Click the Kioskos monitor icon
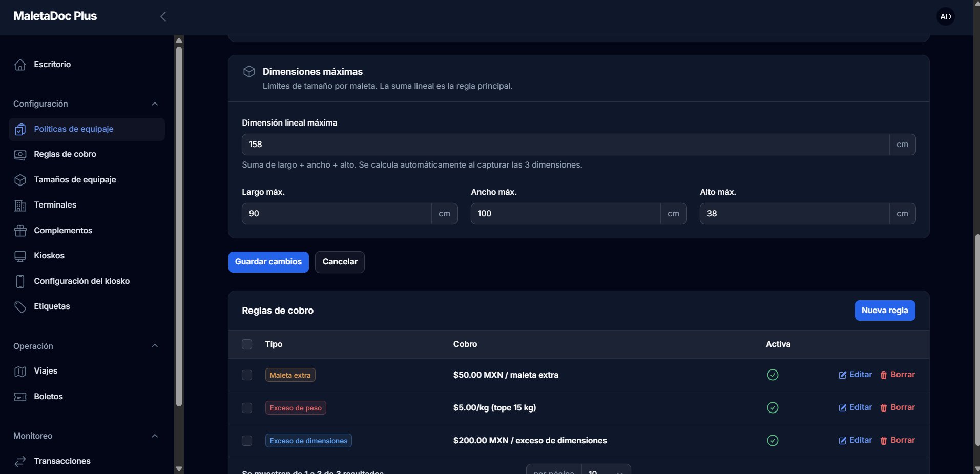 (20, 256)
